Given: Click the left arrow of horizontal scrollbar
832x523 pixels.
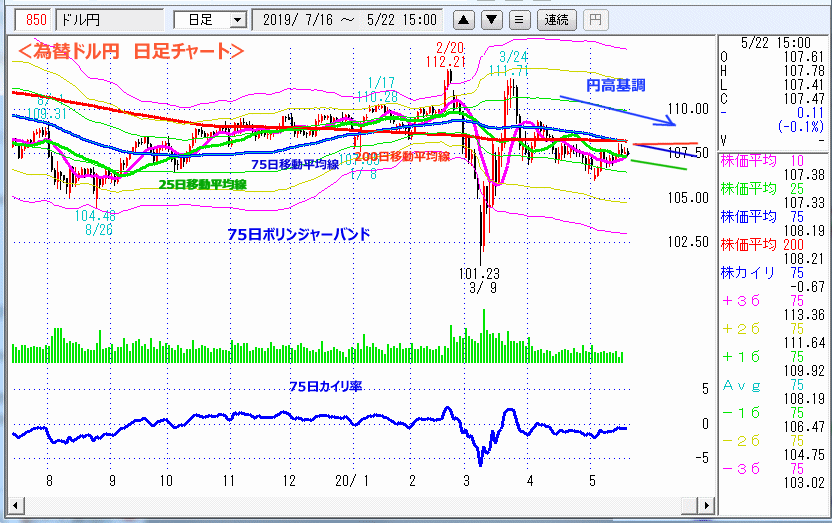Looking at the screenshot, I should (x=15, y=503).
